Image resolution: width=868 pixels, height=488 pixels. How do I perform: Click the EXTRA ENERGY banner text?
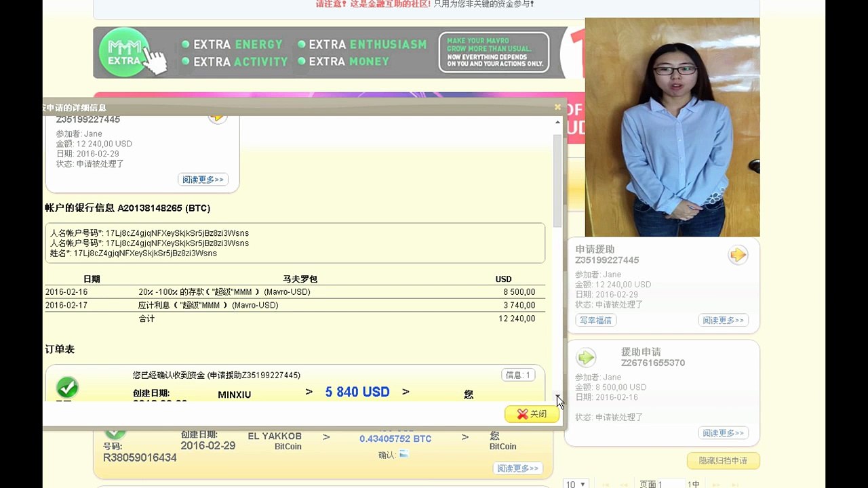(x=238, y=45)
